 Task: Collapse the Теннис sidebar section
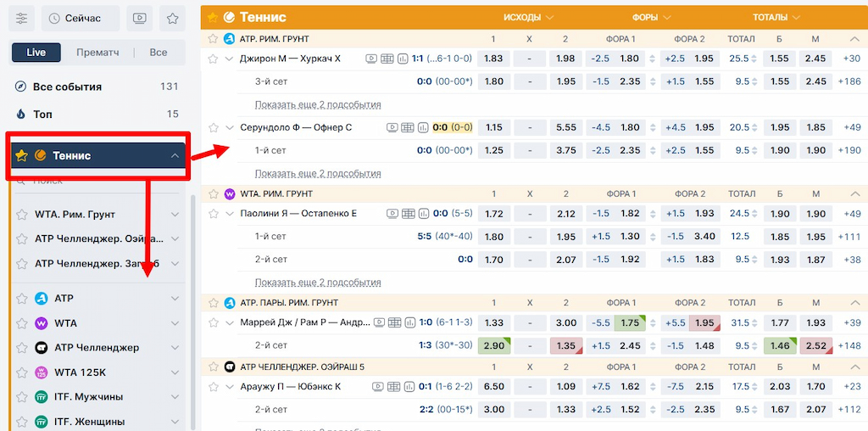pos(175,155)
